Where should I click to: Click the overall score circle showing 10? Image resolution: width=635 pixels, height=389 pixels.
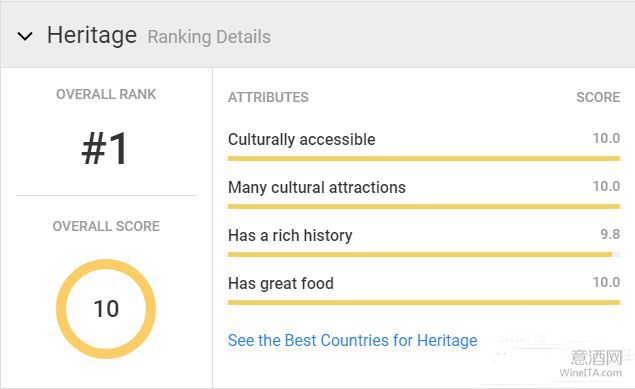[x=106, y=309]
